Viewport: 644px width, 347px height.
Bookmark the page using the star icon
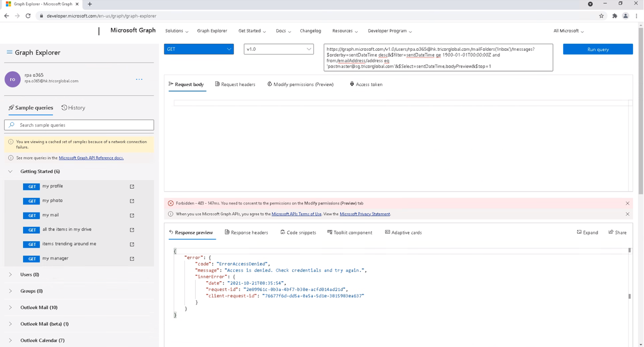coord(601,15)
